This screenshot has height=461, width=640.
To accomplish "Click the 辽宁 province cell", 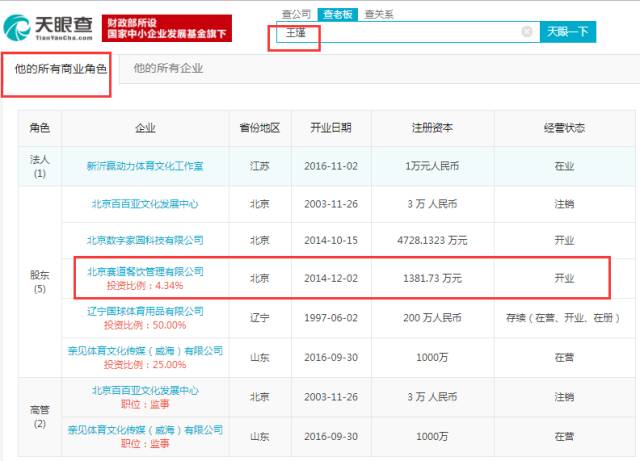I will (260, 318).
